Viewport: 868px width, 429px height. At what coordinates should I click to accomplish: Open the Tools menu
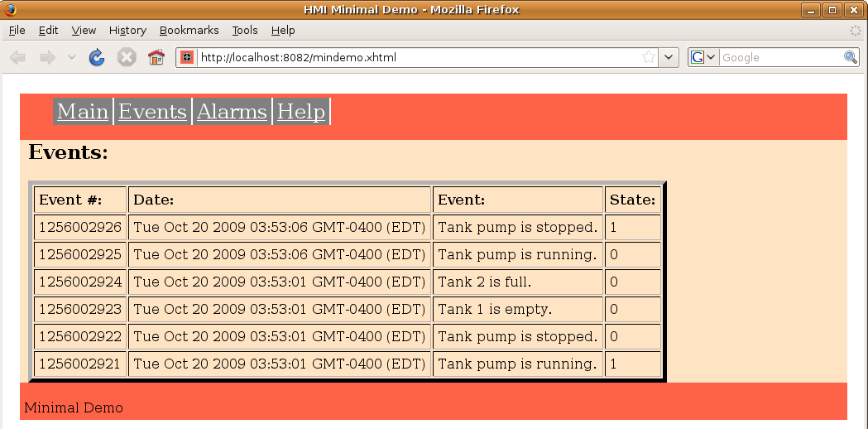click(245, 30)
